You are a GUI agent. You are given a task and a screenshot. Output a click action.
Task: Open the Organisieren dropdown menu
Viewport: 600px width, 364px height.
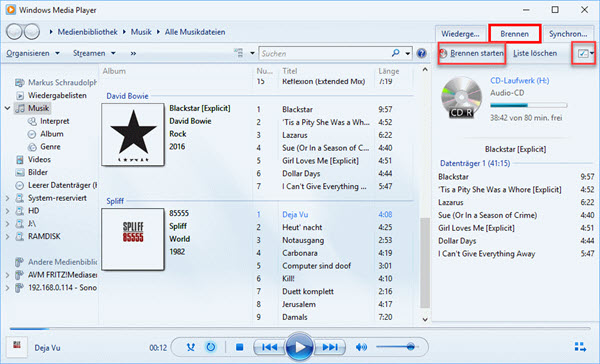33,53
